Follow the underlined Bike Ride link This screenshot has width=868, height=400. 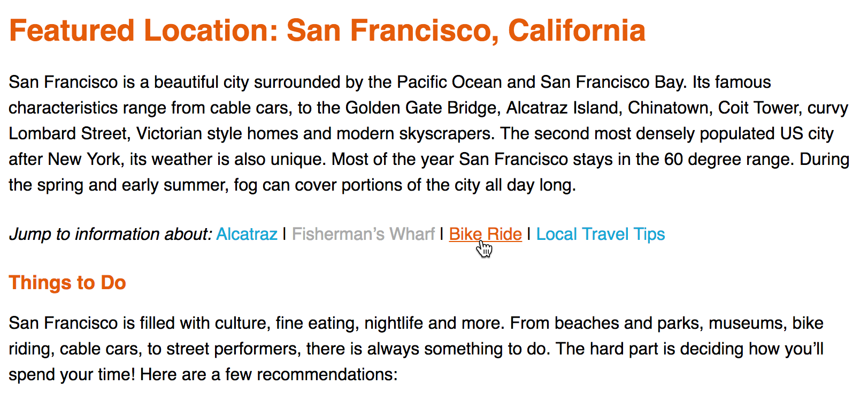pyautogui.click(x=485, y=235)
